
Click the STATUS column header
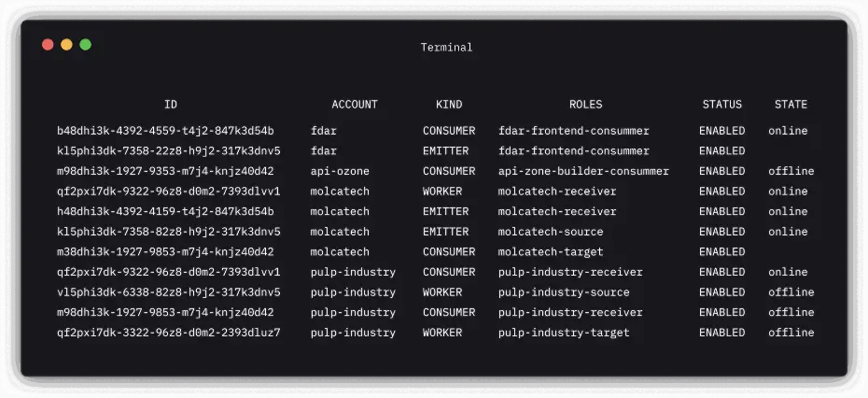721,105
